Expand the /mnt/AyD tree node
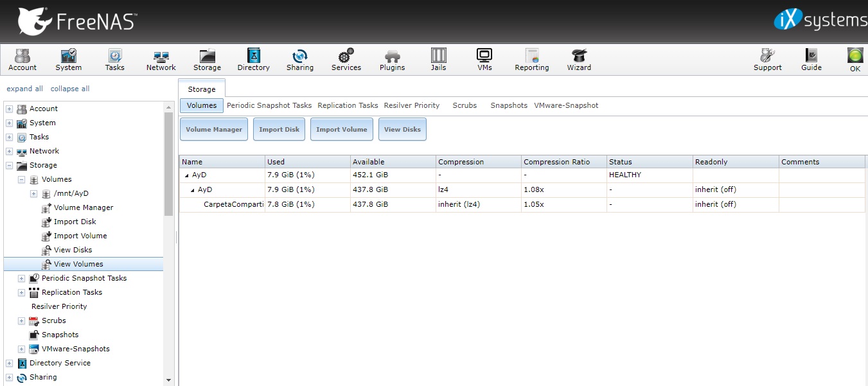Viewport: 868px width, 386px height. pos(33,193)
